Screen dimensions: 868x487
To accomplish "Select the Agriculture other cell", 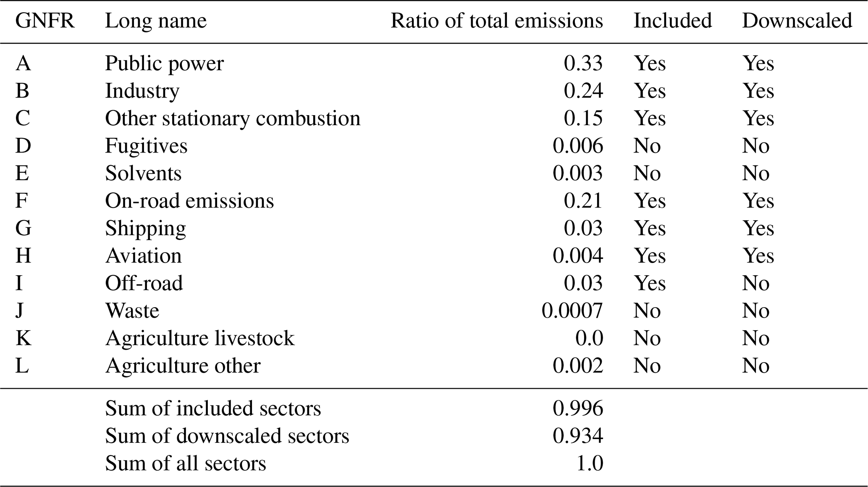I will 183,366.
